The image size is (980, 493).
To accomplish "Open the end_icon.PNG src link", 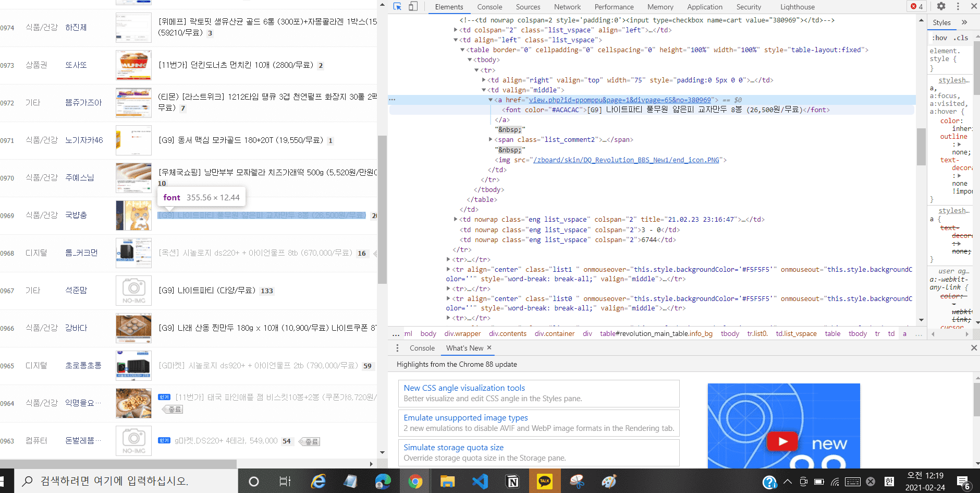I will [x=627, y=160].
